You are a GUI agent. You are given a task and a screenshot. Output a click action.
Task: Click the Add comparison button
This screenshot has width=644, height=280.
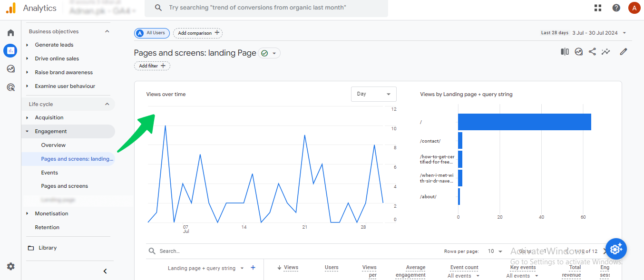click(198, 33)
